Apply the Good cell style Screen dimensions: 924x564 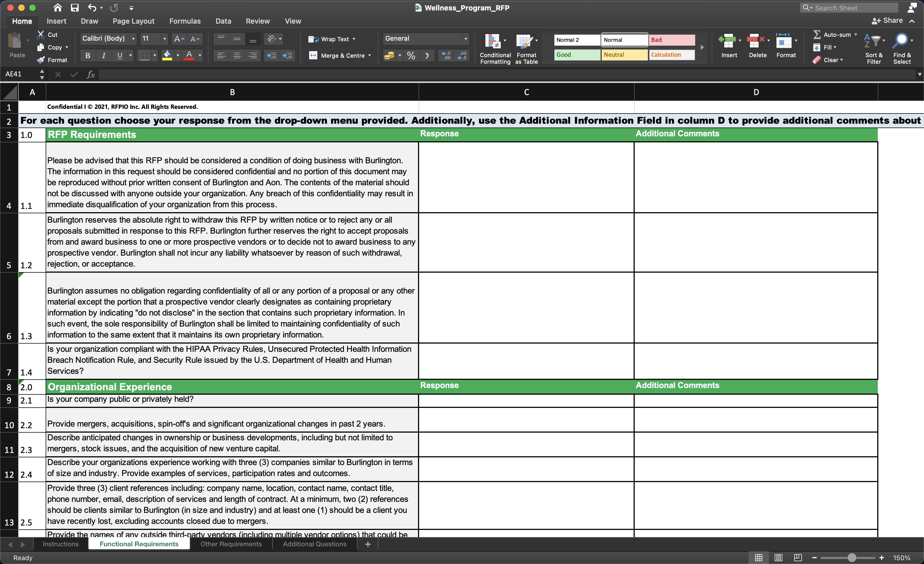[x=577, y=55]
